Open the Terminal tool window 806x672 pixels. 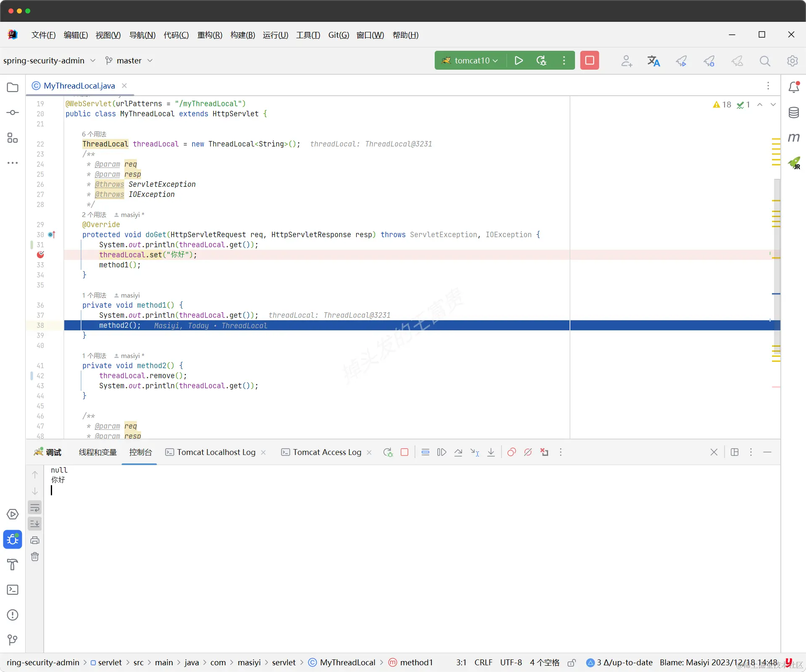[13, 590]
